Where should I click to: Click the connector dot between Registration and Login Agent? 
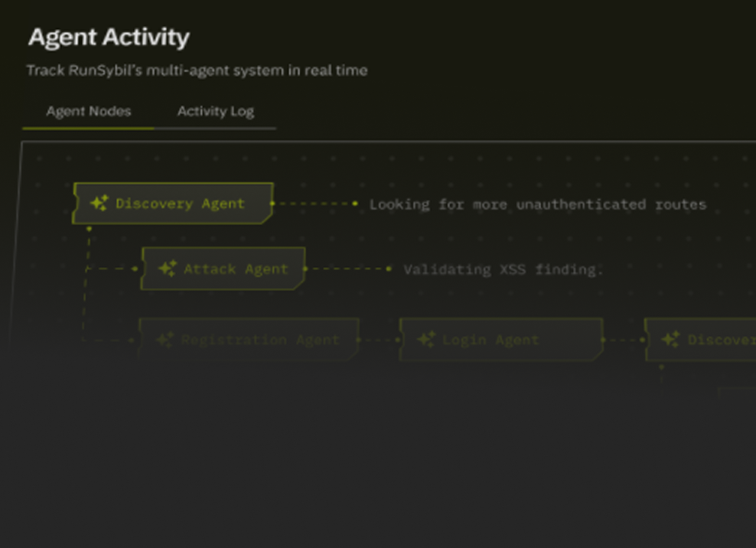pyautogui.click(x=397, y=340)
